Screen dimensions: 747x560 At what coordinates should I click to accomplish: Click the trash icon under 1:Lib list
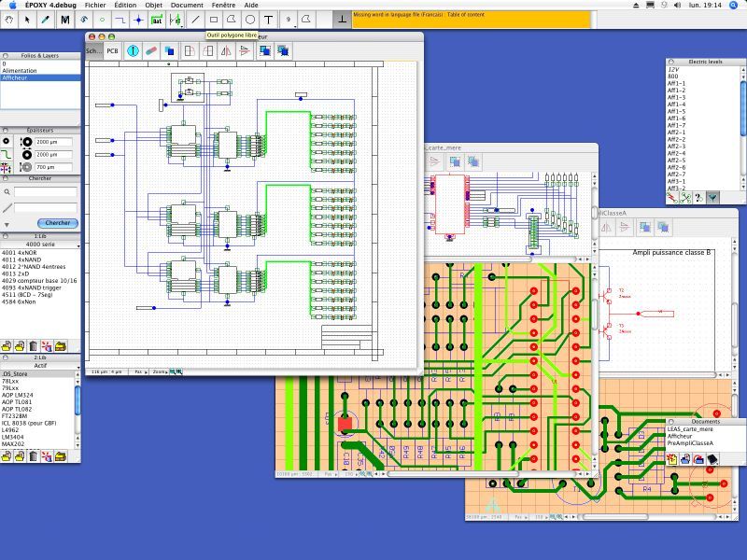pos(33,346)
